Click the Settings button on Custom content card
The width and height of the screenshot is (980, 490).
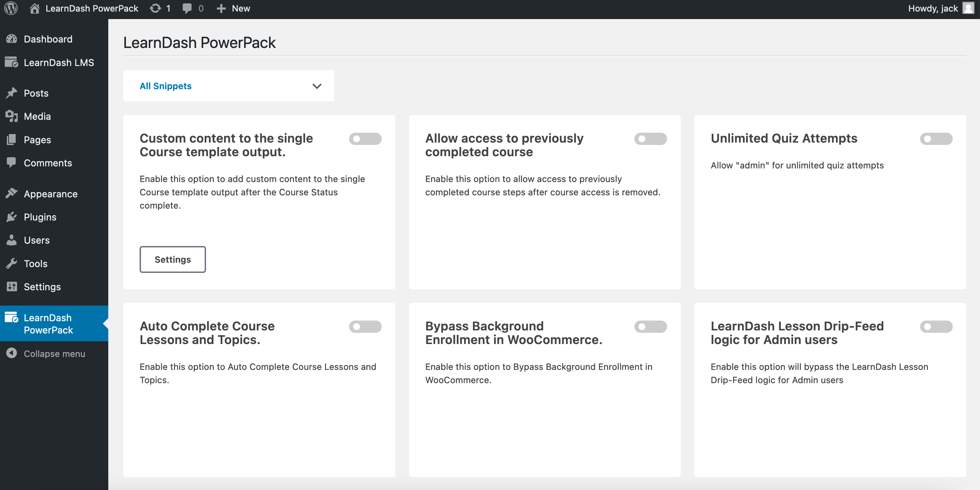coord(172,259)
